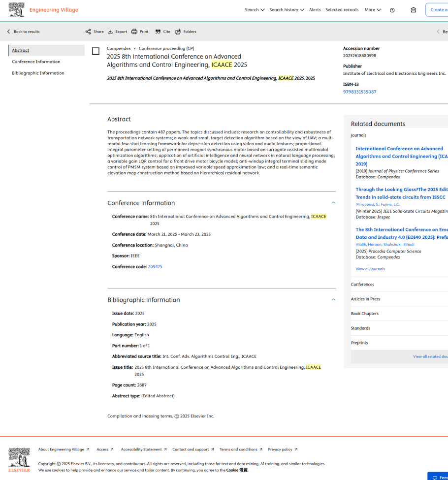Image resolution: width=448 pixels, height=480 pixels.
Task: Open Alerts in top navigation
Action: [315, 10]
